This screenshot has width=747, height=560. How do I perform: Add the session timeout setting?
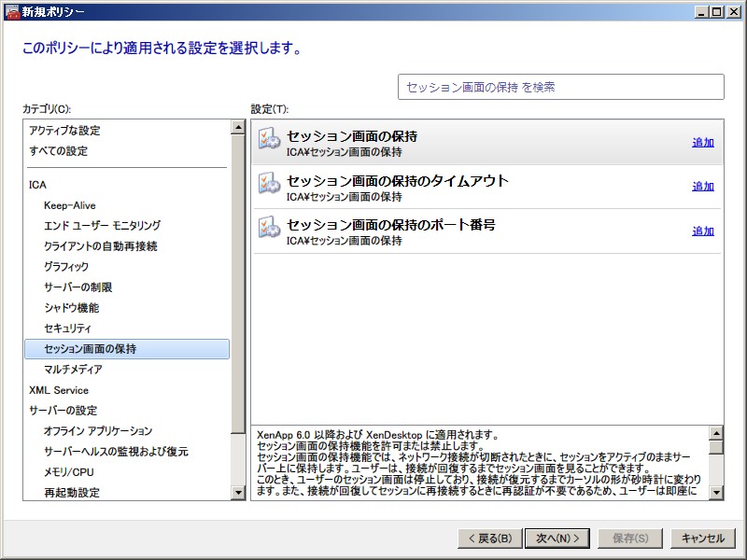[702, 187]
